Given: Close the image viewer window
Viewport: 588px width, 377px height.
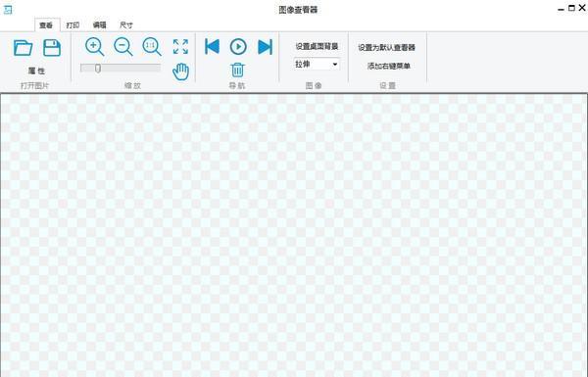Looking at the screenshot, I should [582, 8].
